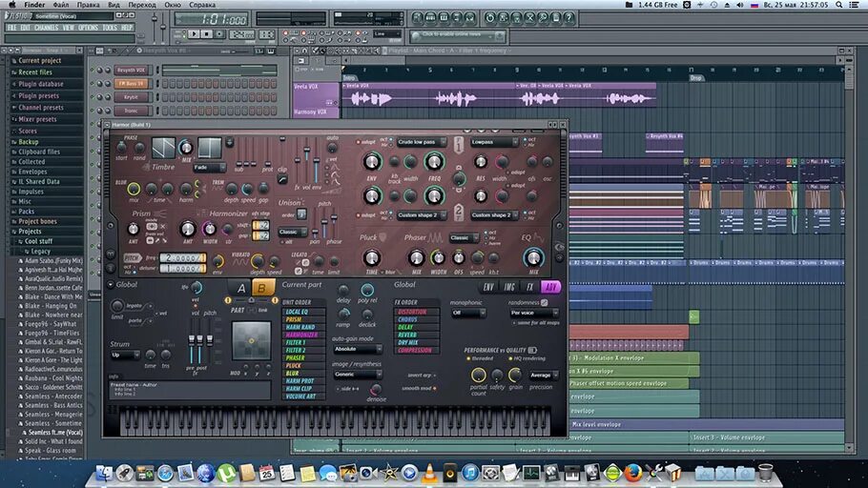Open the FL Studio FILE menu
868x488 pixels.
click(11, 27)
